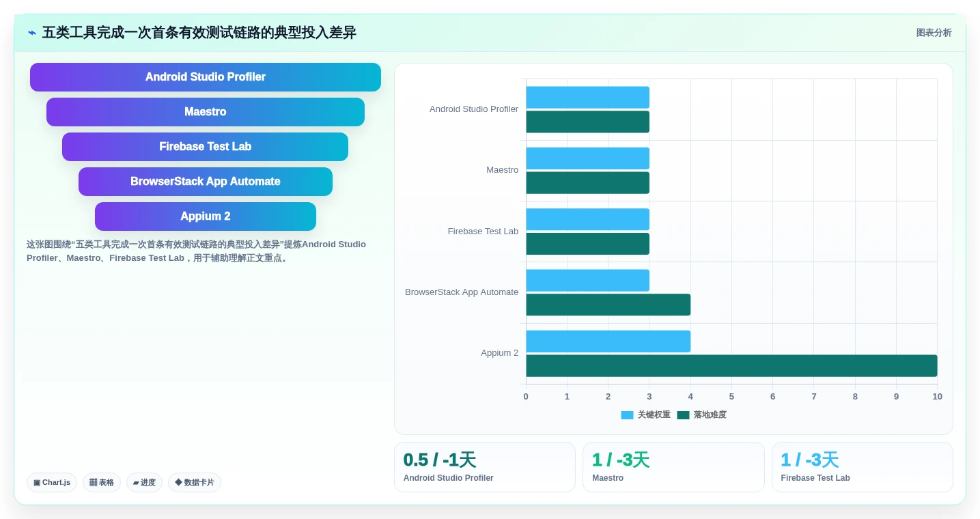This screenshot has width=980, height=519.
Task: Click the x-axis tick label '4'
Action: click(x=690, y=397)
